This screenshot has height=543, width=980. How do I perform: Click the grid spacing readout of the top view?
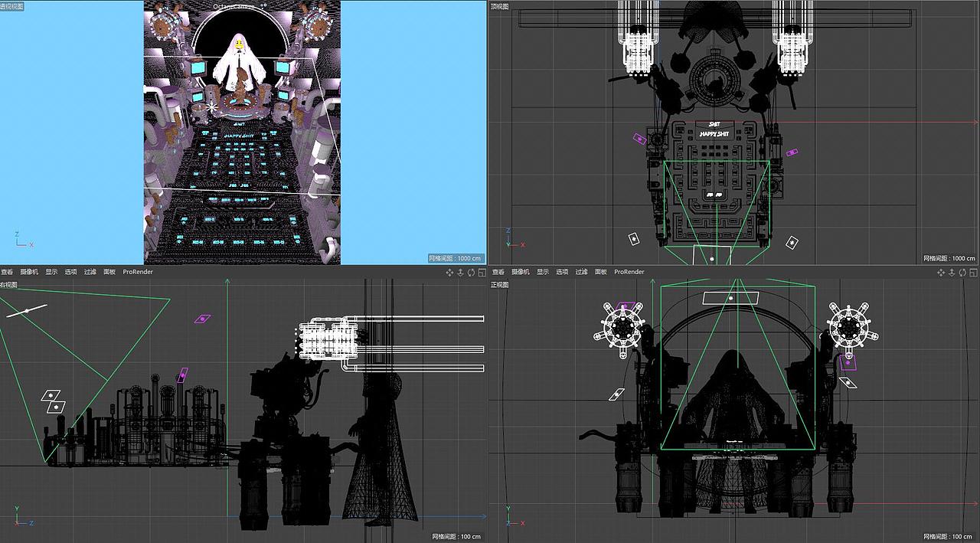(x=949, y=258)
